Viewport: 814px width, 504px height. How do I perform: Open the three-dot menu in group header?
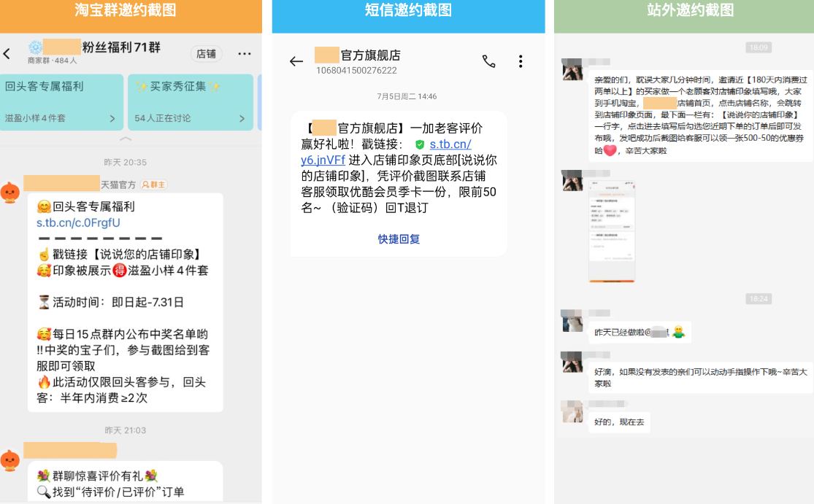[245, 54]
